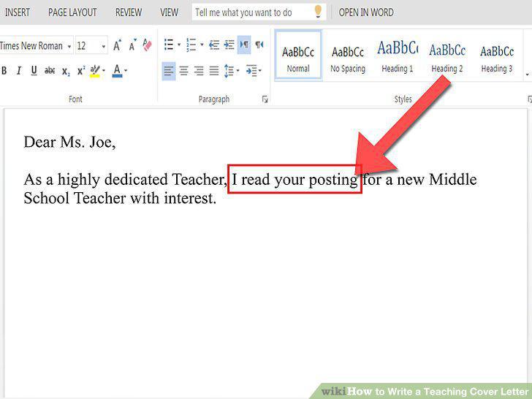Justify the paragraph text
The image size is (532, 399).
[213, 71]
